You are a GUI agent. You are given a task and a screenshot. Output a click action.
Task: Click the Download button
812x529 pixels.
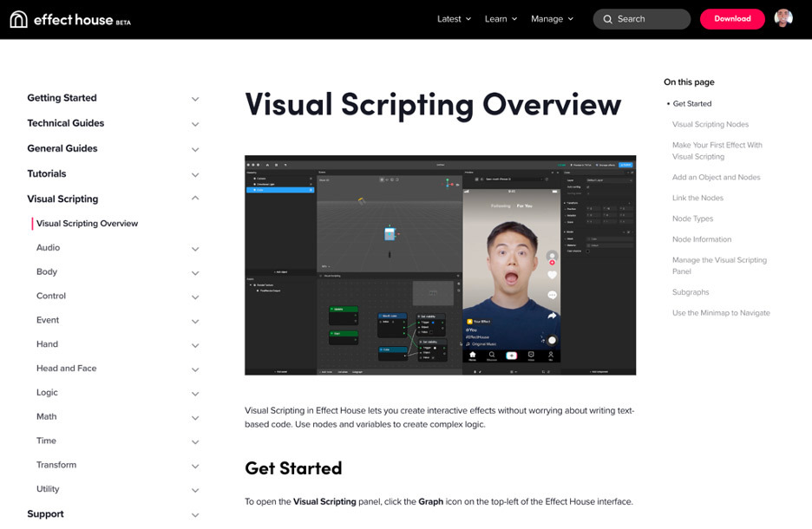coord(732,18)
